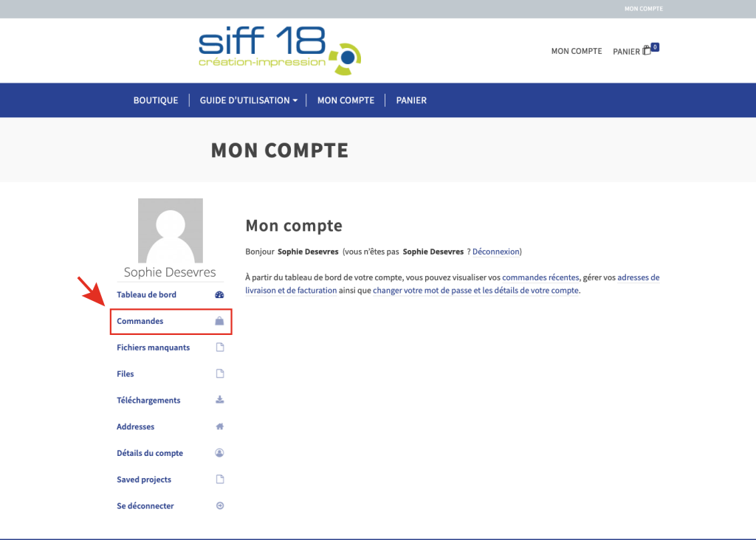The width and height of the screenshot is (756, 540).
Task: Click the download icon beside Téléchargements
Action: coord(219,401)
